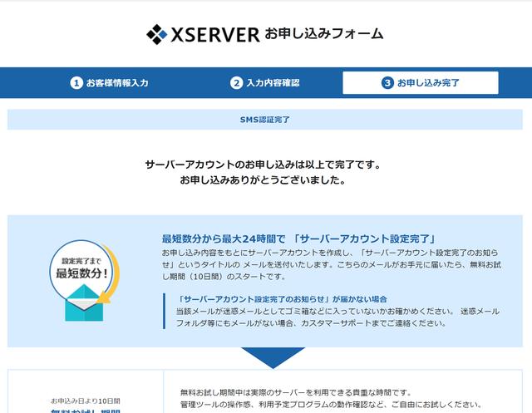Click text サーバーアカウントのお申し込みは以上で完了です。
This screenshot has height=413, width=532.
pyautogui.click(x=264, y=165)
